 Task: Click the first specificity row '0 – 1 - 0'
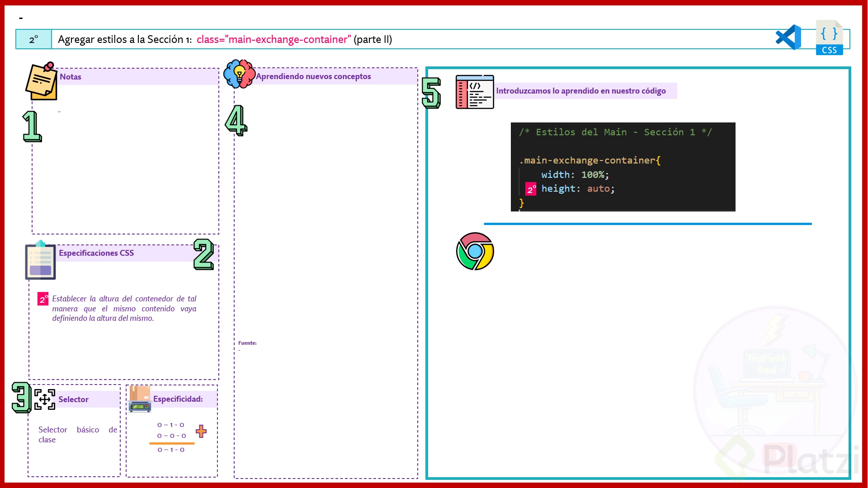171,425
